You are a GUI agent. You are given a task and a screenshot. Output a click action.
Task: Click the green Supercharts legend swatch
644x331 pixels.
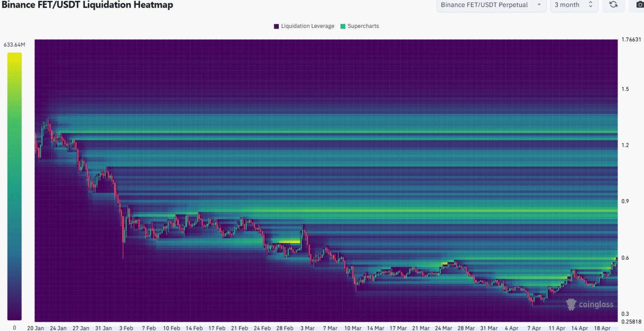(343, 26)
